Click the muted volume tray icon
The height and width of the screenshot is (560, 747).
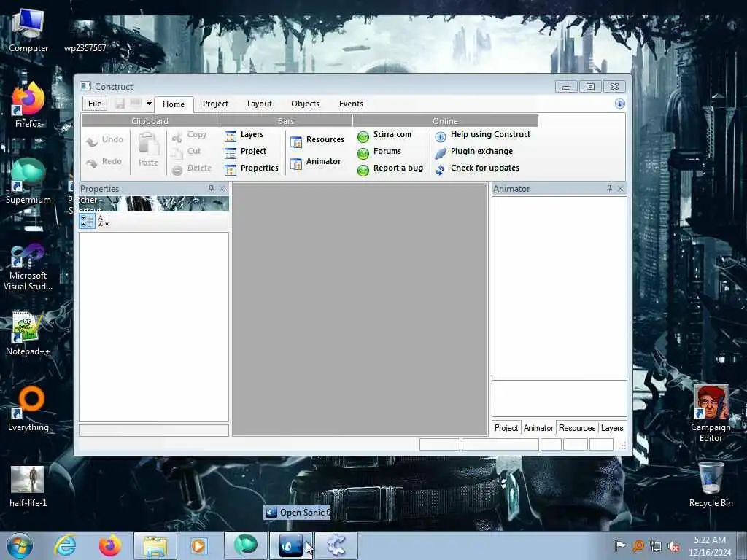pos(673,547)
